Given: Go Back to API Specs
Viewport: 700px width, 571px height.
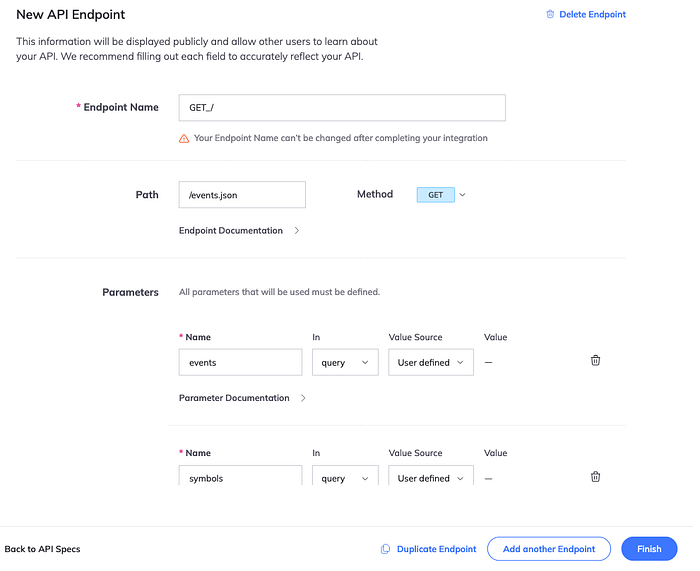Looking at the screenshot, I should (x=42, y=549).
